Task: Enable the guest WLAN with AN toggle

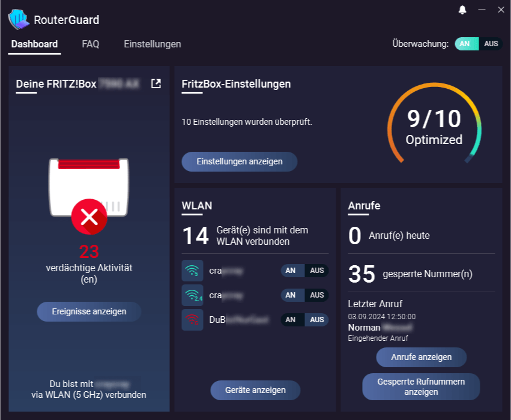Action: (x=291, y=320)
